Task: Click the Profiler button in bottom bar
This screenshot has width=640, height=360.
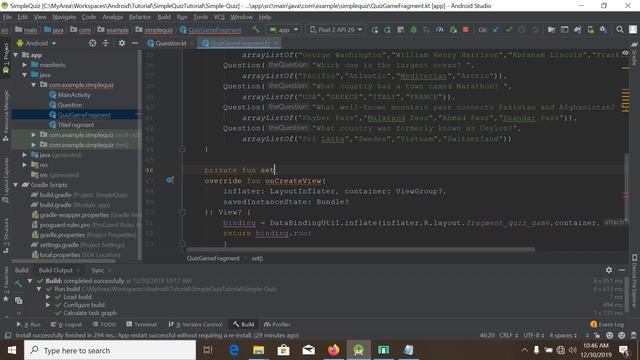Action: (277, 324)
